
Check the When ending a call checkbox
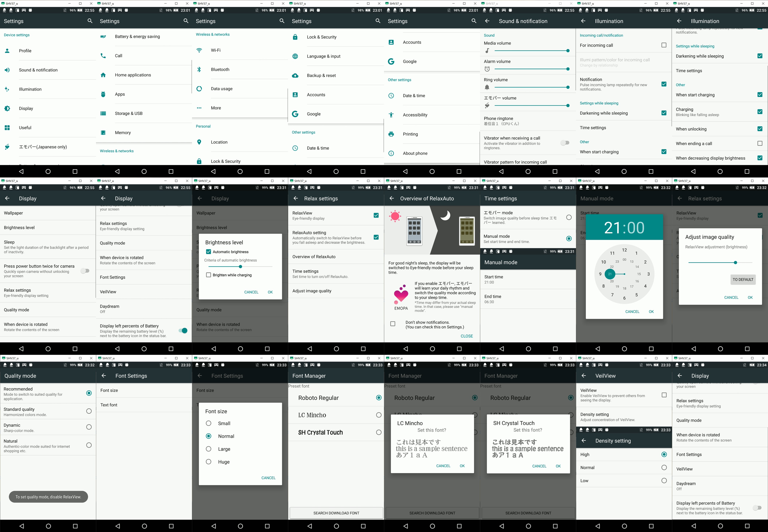[760, 143]
